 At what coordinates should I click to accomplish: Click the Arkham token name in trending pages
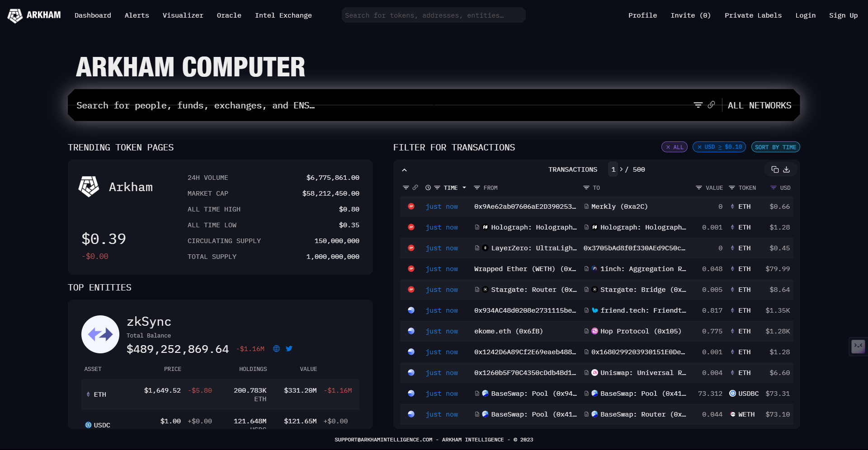131,187
